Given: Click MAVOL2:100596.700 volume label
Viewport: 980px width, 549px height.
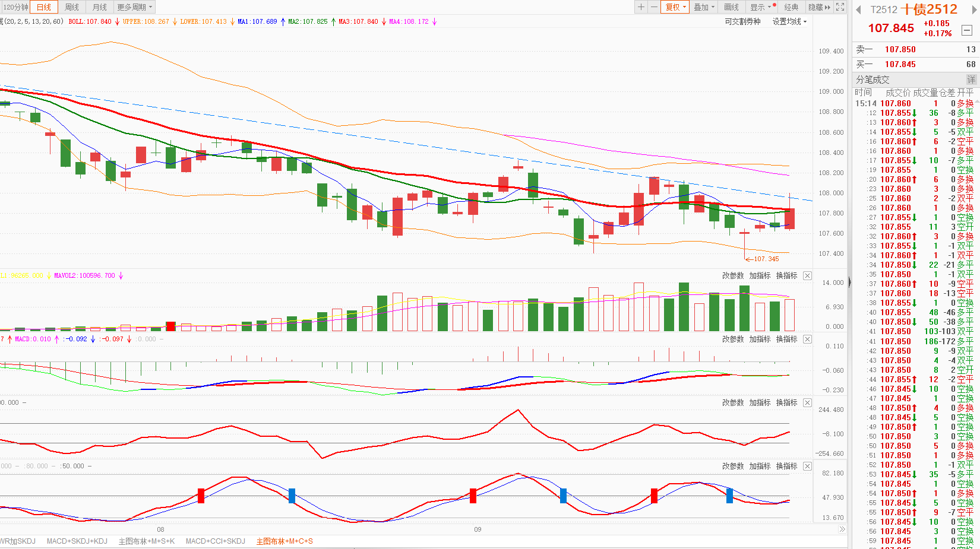Looking at the screenshot, I should (84, 275).
